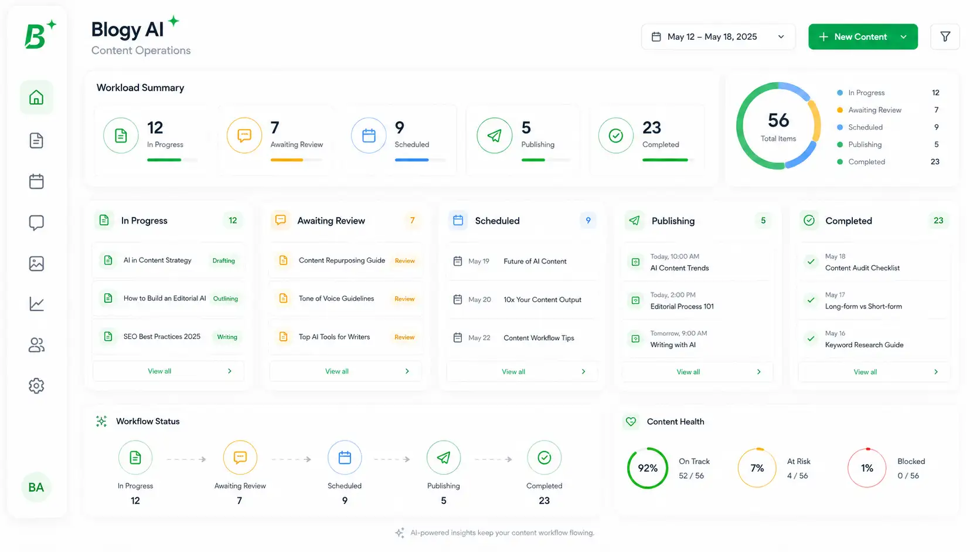The image size is (980, 552).
Task: Click the New Content button
Action: (x=863, y=36)
